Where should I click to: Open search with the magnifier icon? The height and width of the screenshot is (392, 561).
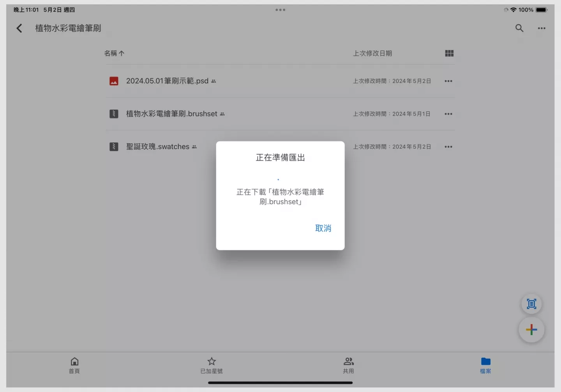click(x=519, y=28)
